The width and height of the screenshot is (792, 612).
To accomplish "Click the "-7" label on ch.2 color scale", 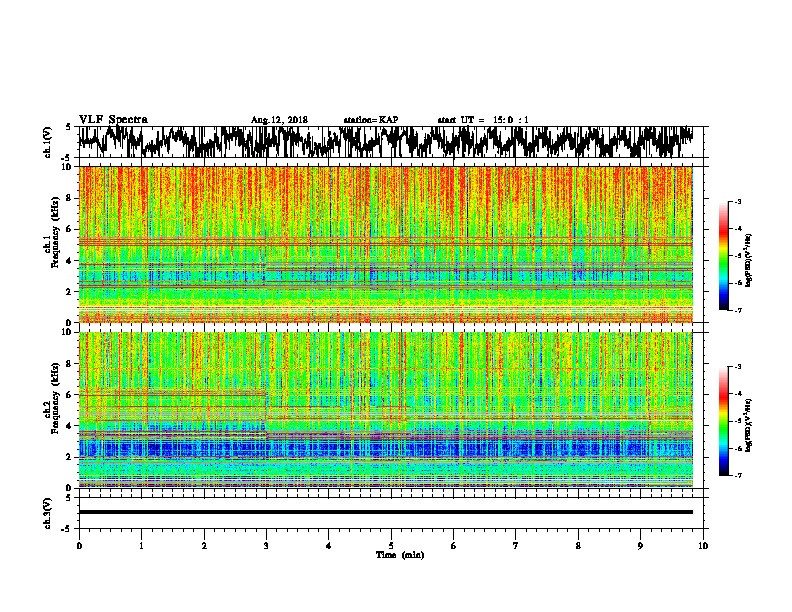I will (x=737, y=475).
